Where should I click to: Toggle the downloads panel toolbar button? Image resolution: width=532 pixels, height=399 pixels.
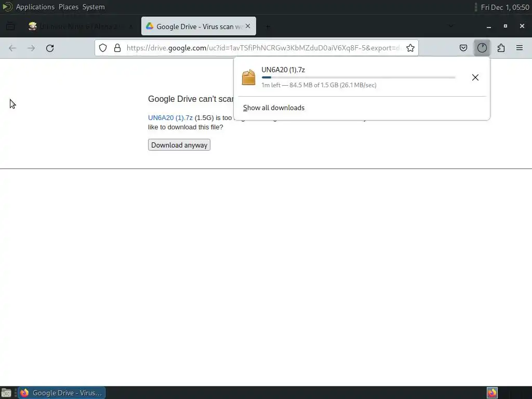(482, 48)
